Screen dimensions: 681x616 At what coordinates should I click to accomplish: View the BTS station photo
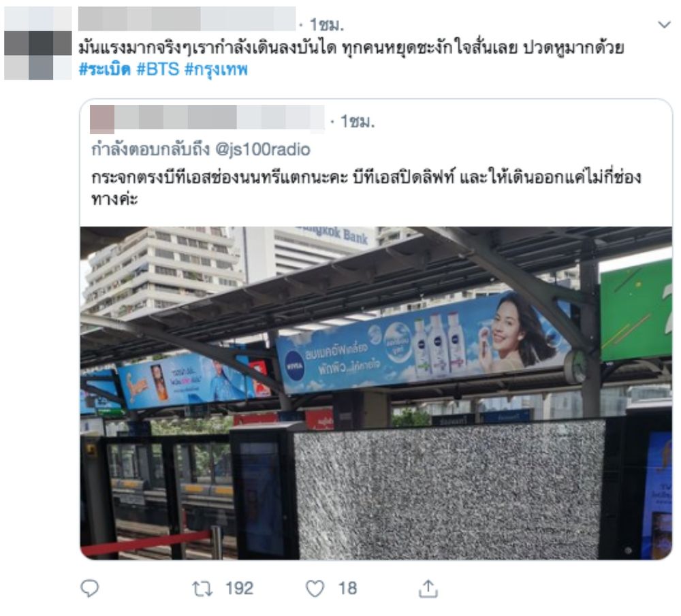click(376, 393)
